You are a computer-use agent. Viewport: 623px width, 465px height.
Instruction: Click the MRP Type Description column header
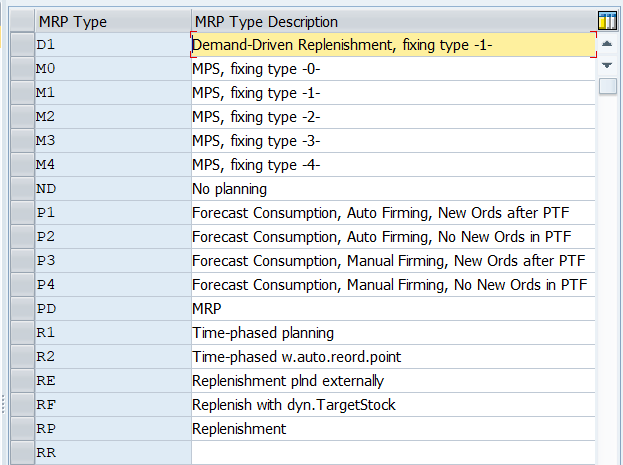coord(393,21)
